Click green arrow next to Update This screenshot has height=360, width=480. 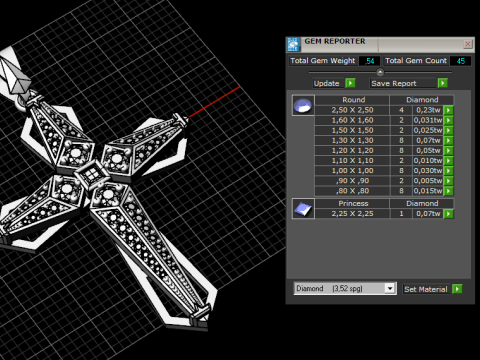coord(350,83)
